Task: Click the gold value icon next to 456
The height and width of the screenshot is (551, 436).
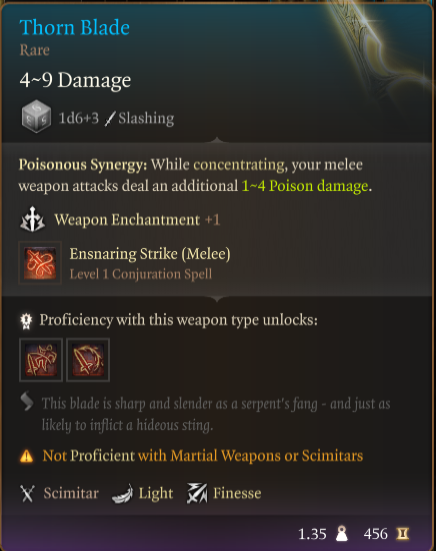Action: point(403,534)
